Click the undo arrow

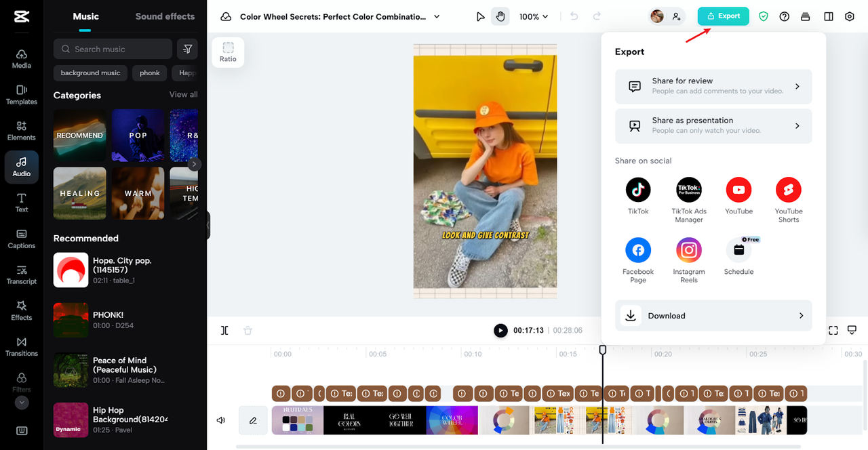[x=574, y=16]
